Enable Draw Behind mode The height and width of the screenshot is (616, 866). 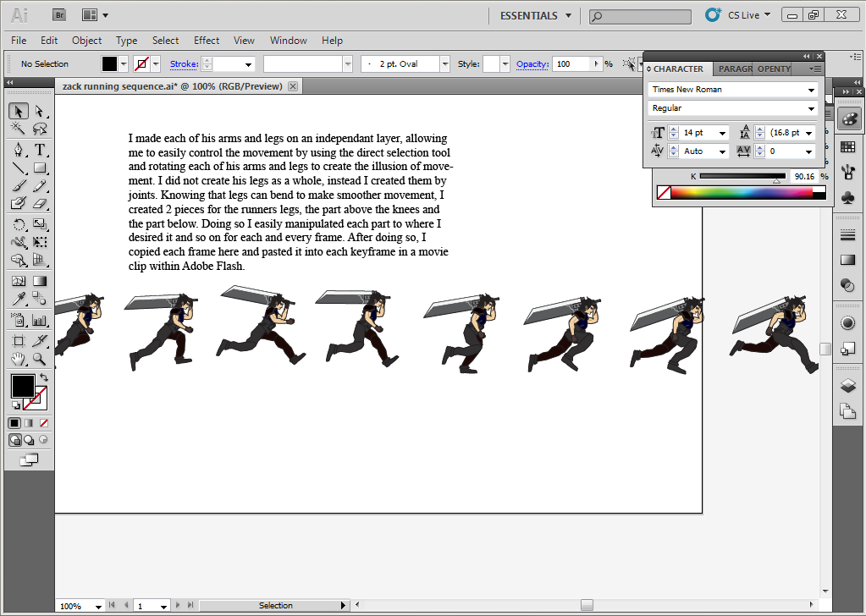29,440
